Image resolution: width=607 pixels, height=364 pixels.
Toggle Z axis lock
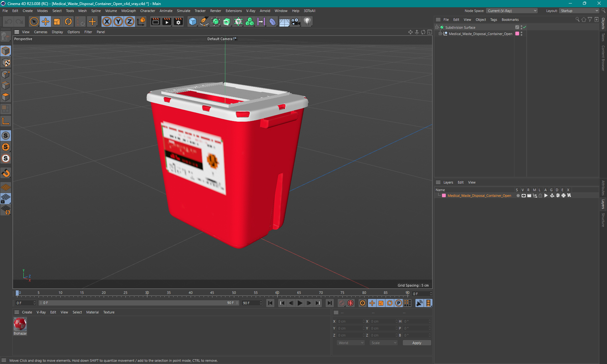pyautogui.click(x=130, y=21)
